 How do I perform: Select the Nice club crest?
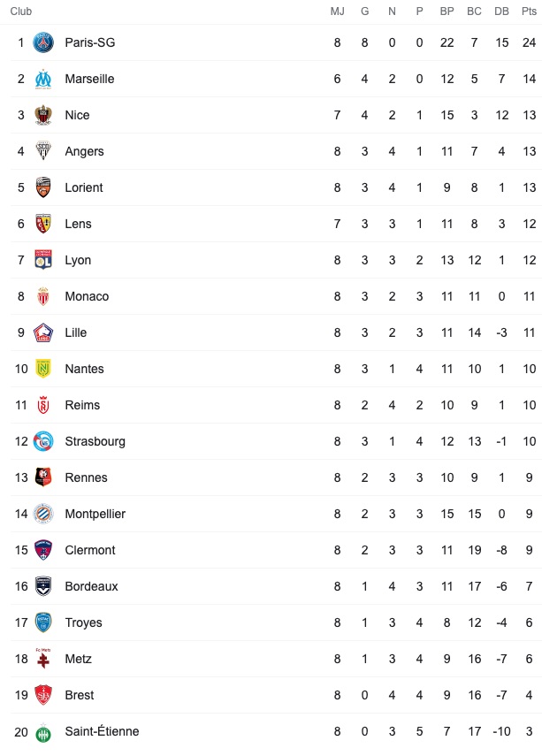point(43,115)
